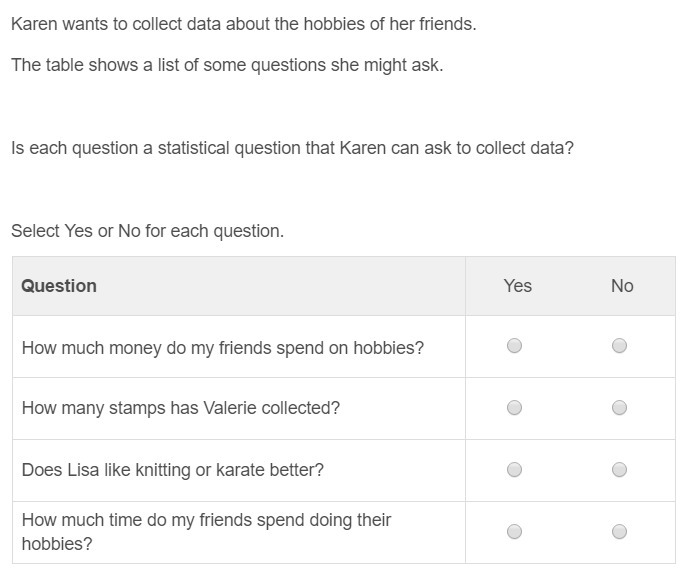Click the No column header
The height and width of the screenshot is (579, 695).
[x=622, y=286]
